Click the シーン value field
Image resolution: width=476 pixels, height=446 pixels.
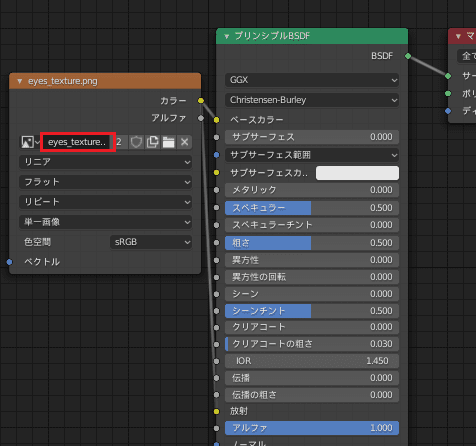(312, 294)
